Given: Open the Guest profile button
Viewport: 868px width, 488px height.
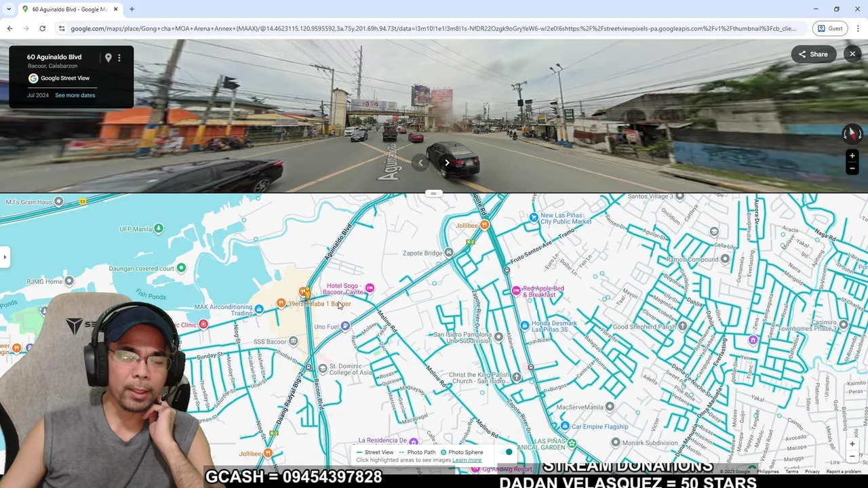Looking at the screenshot, I should [x=830, y=28].
